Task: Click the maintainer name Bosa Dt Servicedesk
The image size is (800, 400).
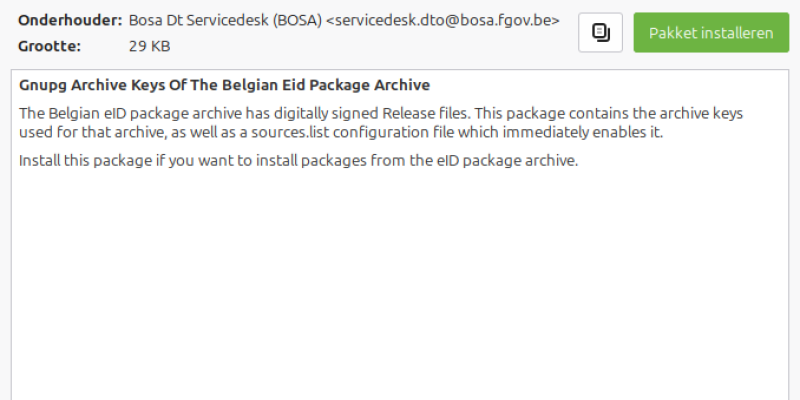Action: point(198,20)
